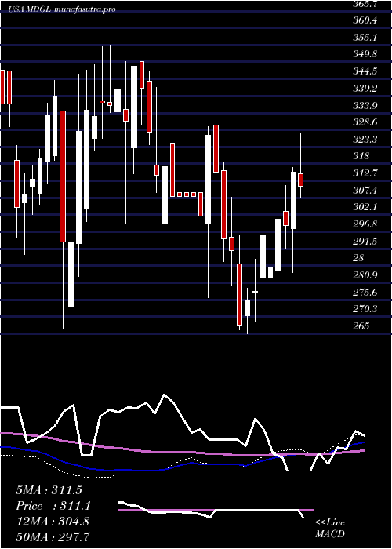Select the 302.1 price axis label

point(365,207)
